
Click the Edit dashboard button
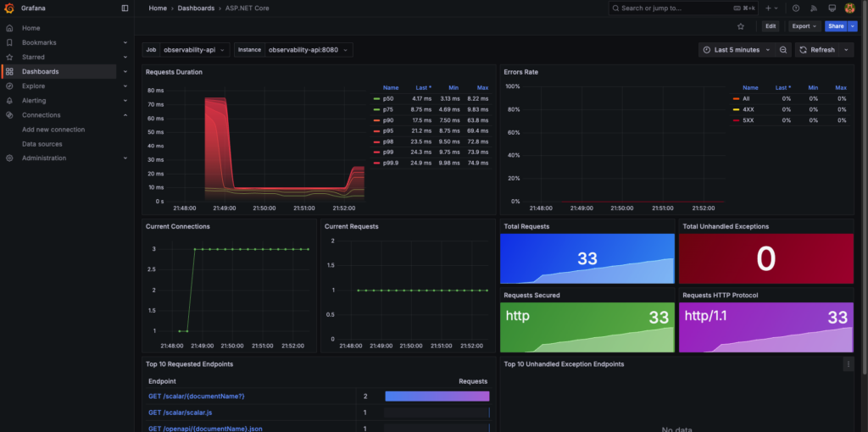point(771,26)
